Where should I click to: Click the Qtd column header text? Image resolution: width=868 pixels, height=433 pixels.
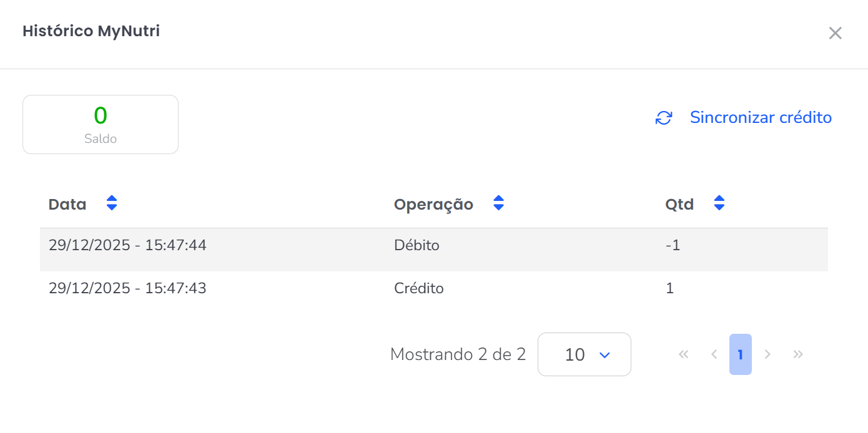[679, 204]
